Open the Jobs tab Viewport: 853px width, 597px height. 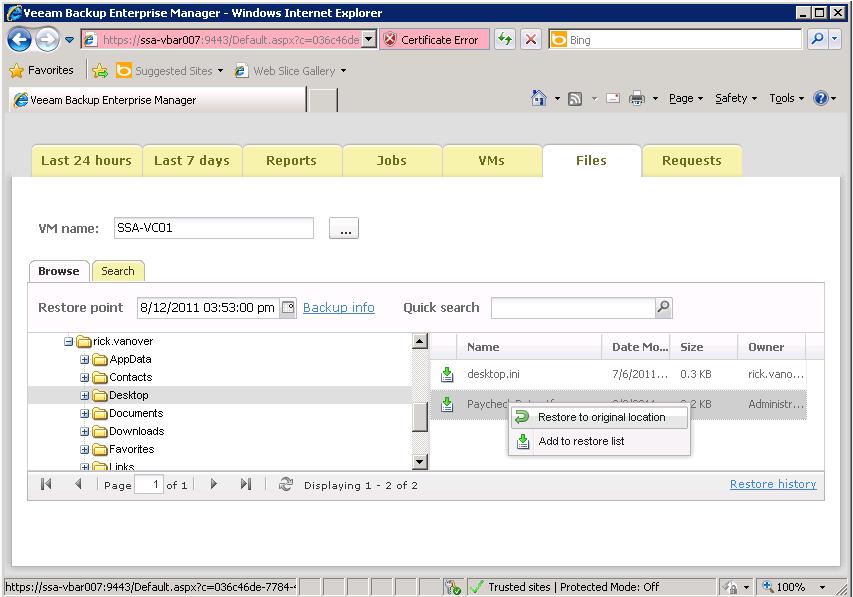(x=392, y=161)
